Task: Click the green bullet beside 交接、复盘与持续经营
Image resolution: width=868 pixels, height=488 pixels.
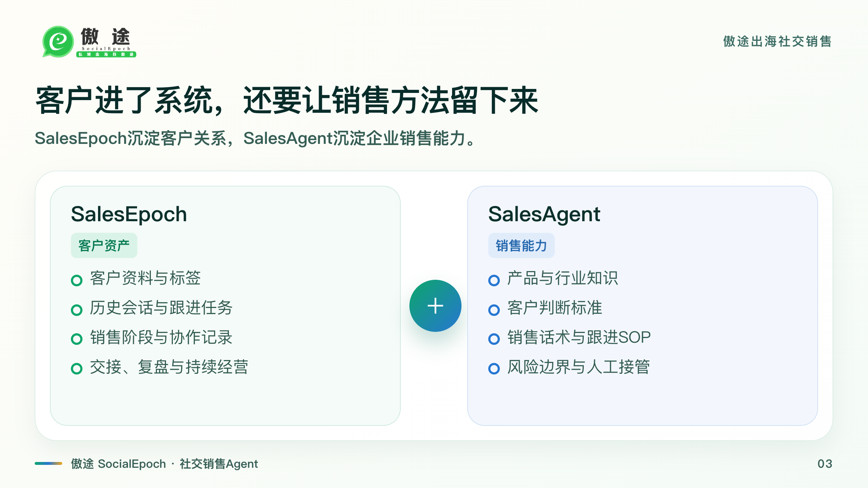Action: tap(77, 369)
